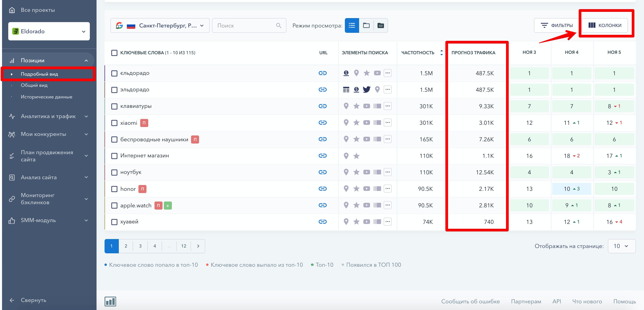This screenshot has width=644, height=310.
Task: Open Исторические данные submenu item
Action: coord(47,97)
